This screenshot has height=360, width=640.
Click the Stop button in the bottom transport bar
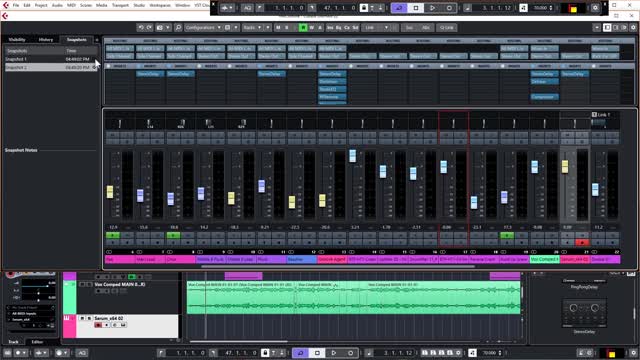[317, 353]
